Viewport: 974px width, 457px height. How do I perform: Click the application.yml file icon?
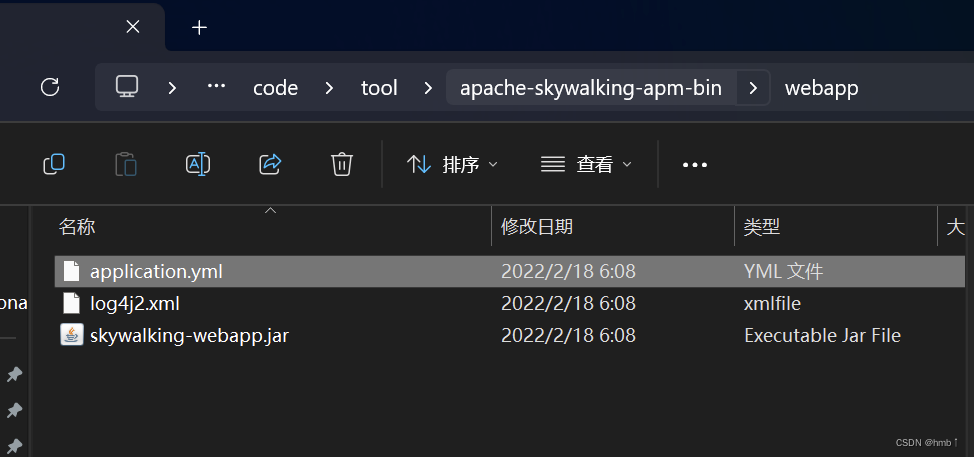coord(72,271)
